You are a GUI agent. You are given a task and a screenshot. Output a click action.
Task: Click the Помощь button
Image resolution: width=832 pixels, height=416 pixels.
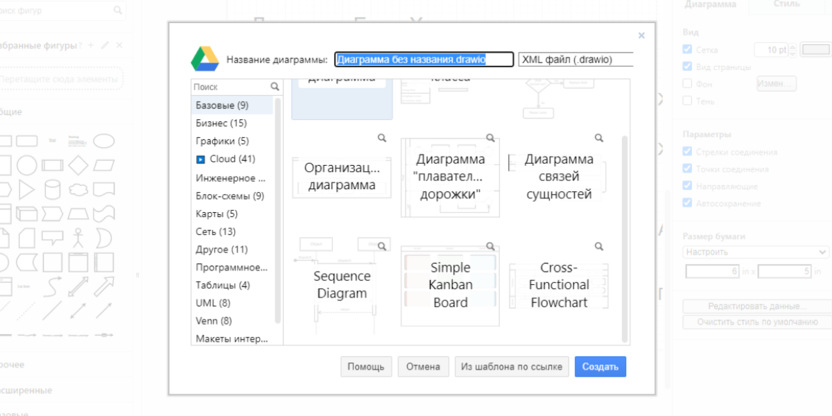pyautogui.click(x=366, y=367)
